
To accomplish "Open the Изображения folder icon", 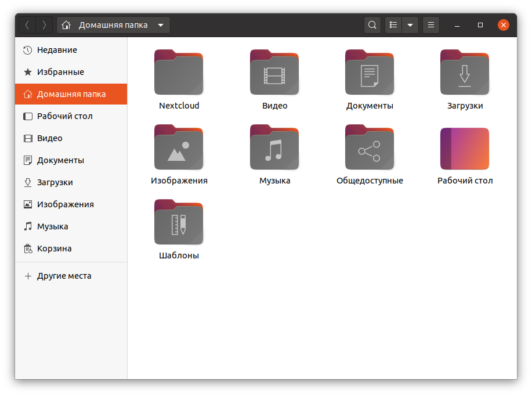I will click(179, 147).
